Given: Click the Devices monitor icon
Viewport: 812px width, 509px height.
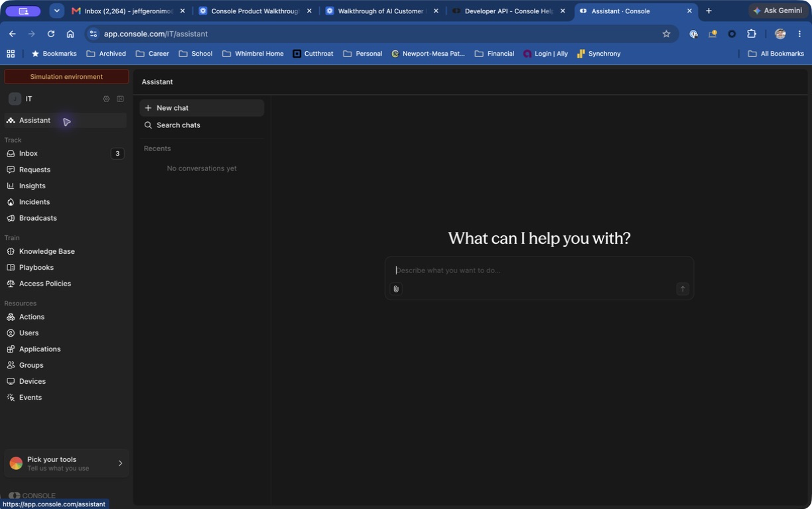Looking at the screenshot, I should [x=11, y=381].
